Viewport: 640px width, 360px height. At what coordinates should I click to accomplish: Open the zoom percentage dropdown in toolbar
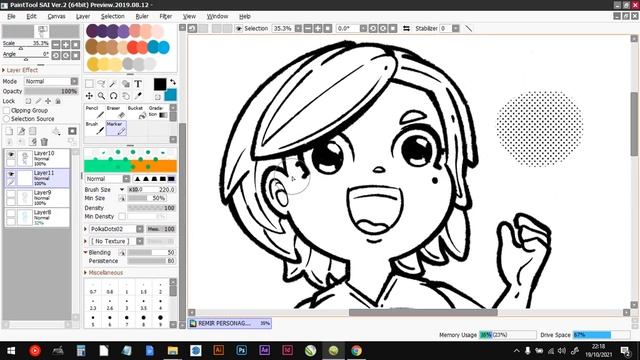(298, 28)
